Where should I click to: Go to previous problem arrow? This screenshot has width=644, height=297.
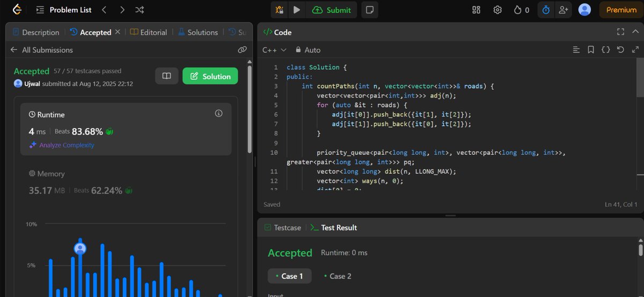[x=104, y=10]
